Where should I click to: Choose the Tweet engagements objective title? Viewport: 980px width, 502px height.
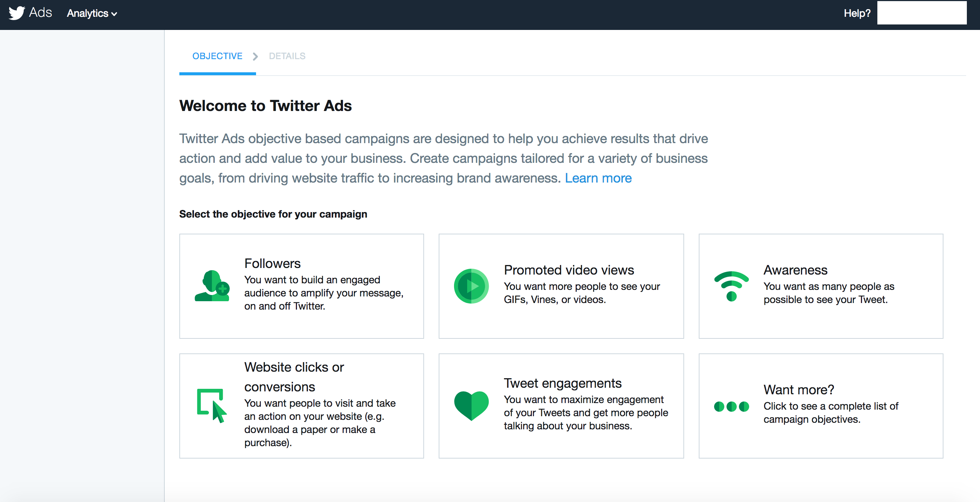coord(563,383)
